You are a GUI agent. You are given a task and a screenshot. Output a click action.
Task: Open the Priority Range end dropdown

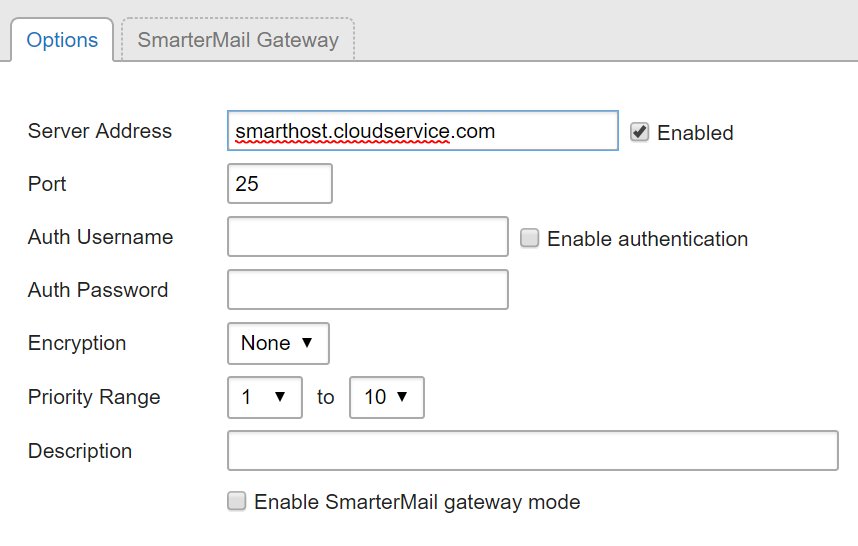[x=386, y=397]
